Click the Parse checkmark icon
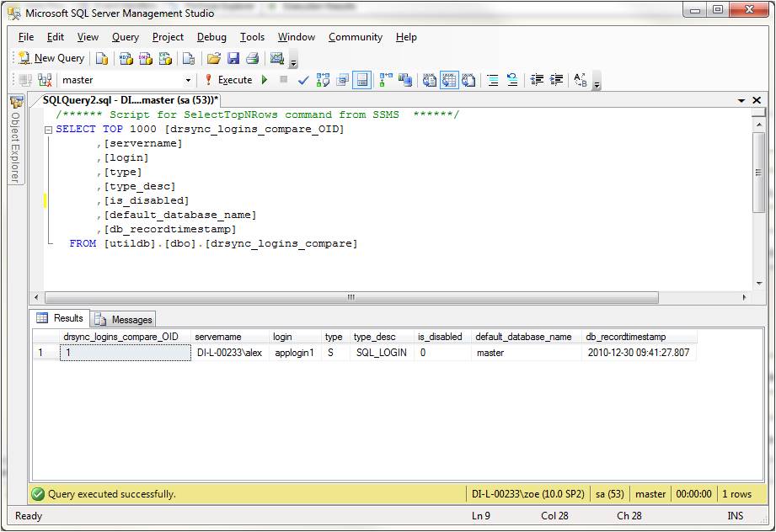 point(303,80)
